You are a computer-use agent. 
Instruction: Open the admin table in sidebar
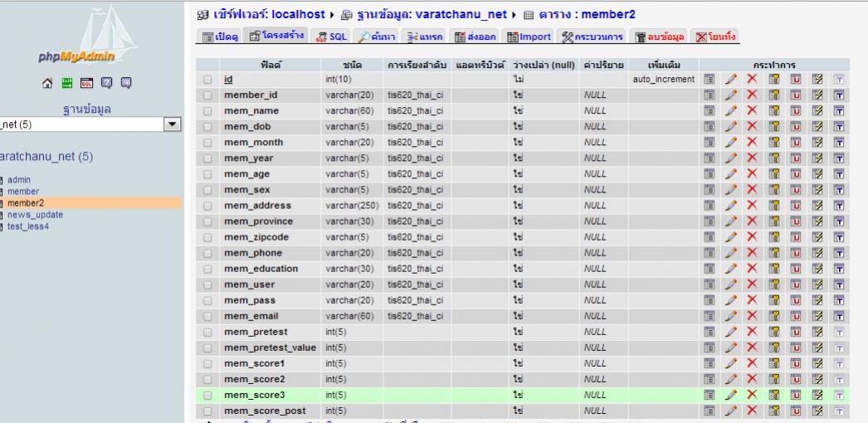click(19, 180)
